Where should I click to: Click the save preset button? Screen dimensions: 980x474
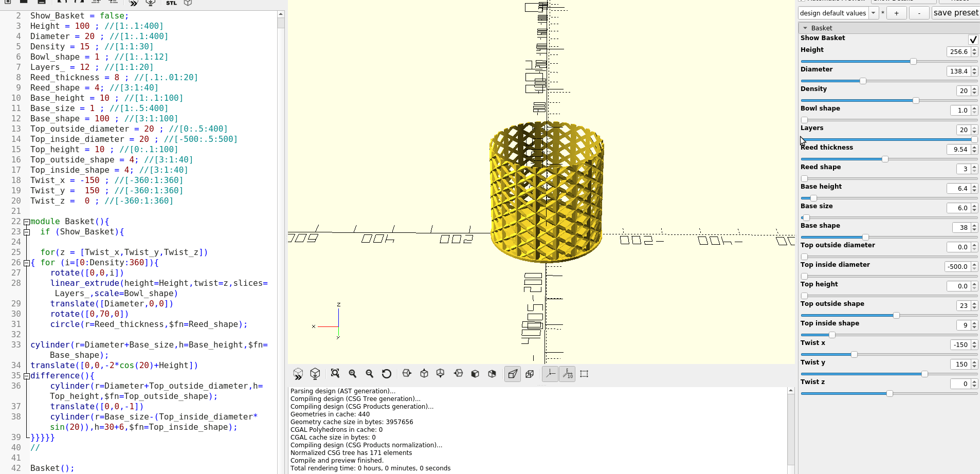955,13
